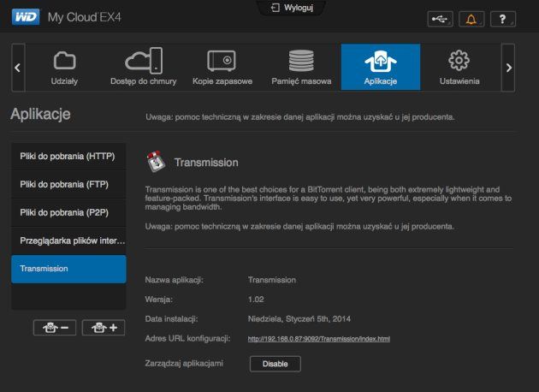Viewport: 539px width, 392px height.
Task: Show next navigation items with right arrow
Action: (x=508, y=68)
